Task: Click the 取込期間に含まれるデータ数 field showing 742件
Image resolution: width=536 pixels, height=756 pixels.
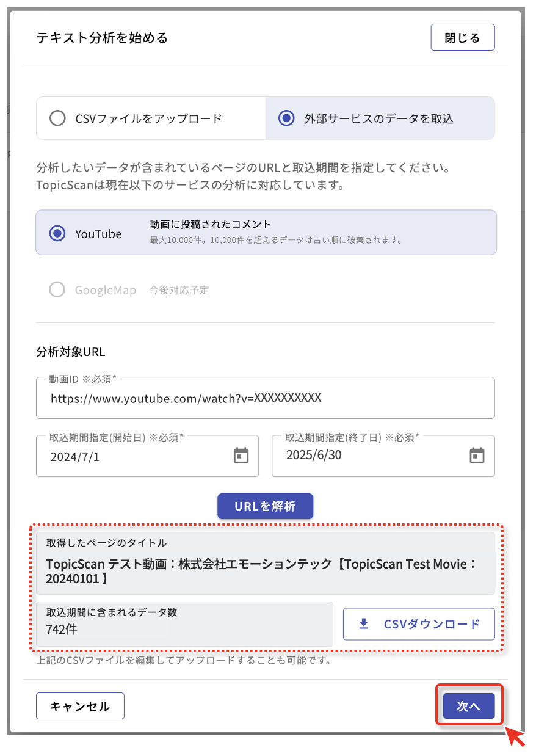Action: [184, 623]
